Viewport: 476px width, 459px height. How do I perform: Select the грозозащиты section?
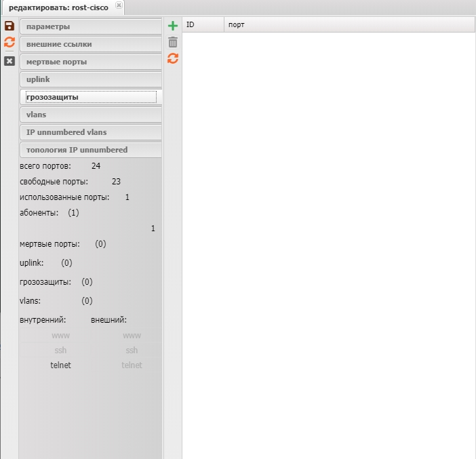point(90,97)
